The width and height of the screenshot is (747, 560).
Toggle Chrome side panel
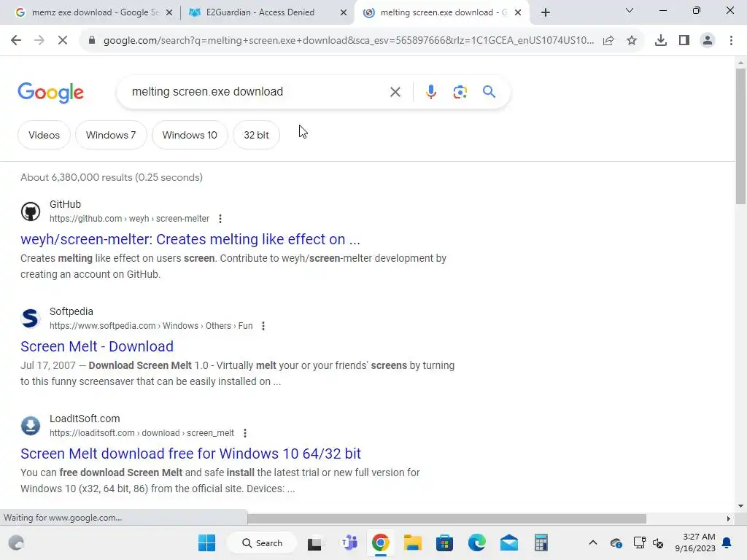tap(684, 41)
